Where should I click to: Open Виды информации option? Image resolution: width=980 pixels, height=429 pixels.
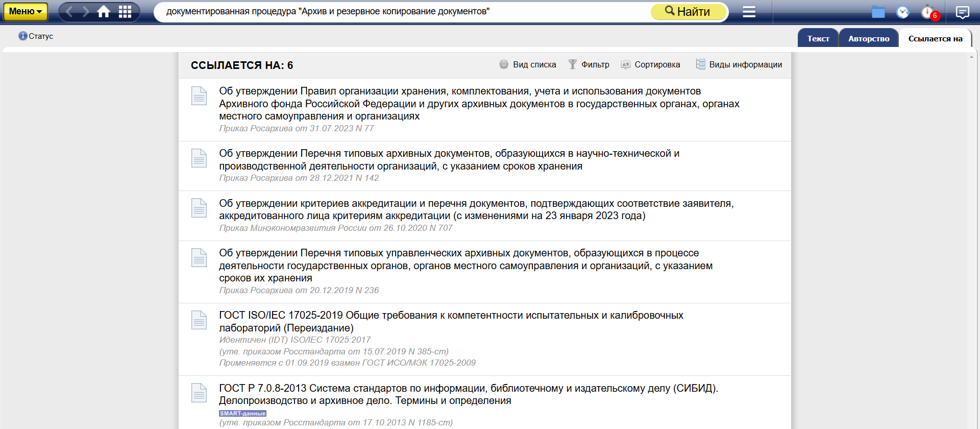tap(739, 64)
